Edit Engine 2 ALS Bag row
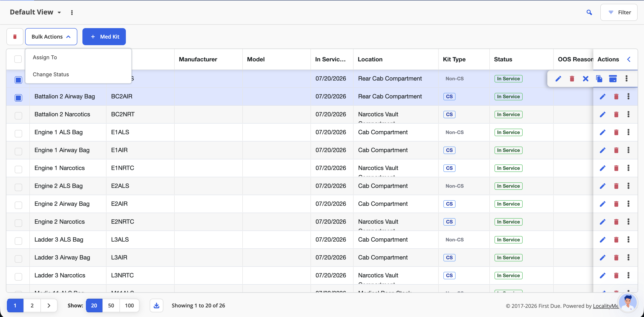 pos(603,186)
